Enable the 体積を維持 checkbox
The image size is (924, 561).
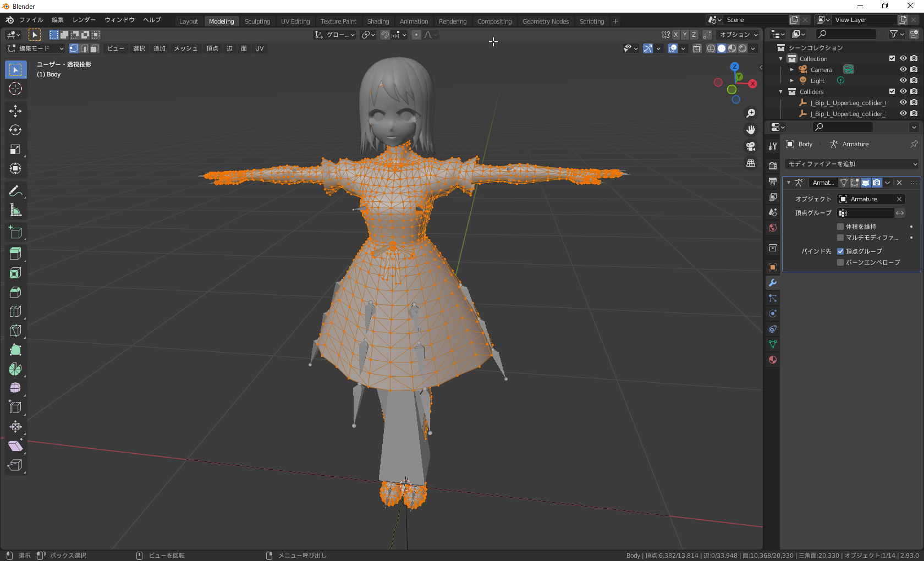coord(840,226)
